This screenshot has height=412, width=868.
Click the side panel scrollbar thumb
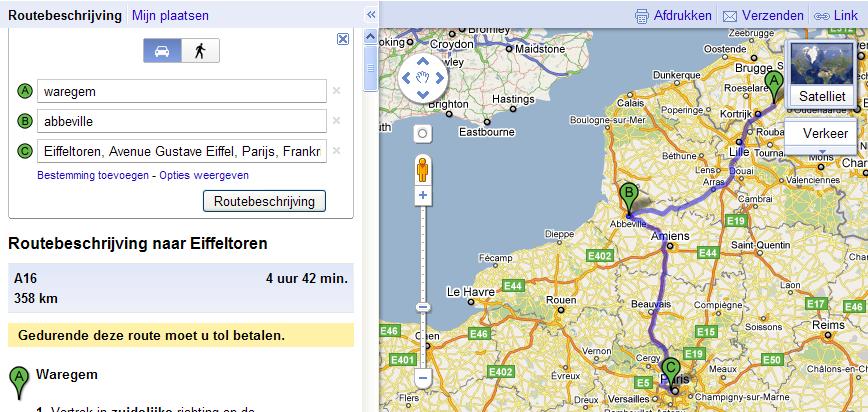click(370, 67)
